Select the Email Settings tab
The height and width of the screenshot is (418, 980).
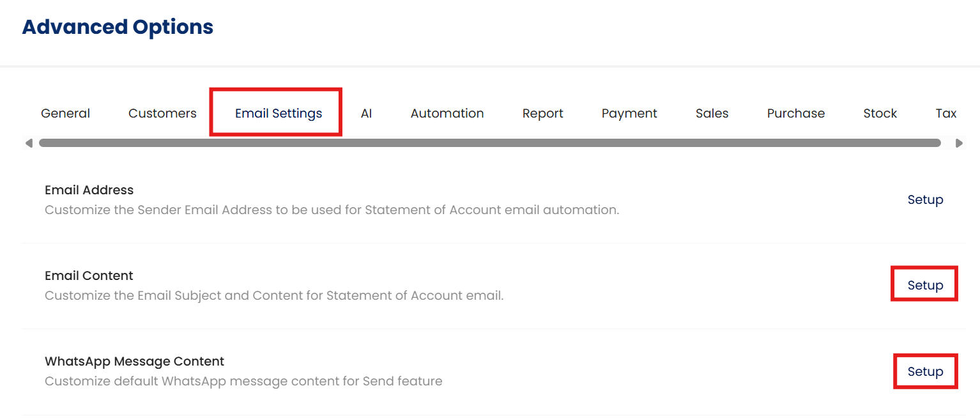279,113
